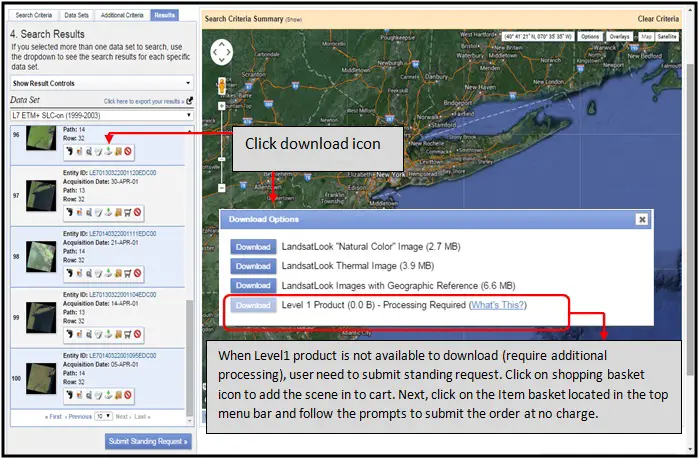Switch map to Map view
Viewport: 700px width, 459px height.
[646, 37]
